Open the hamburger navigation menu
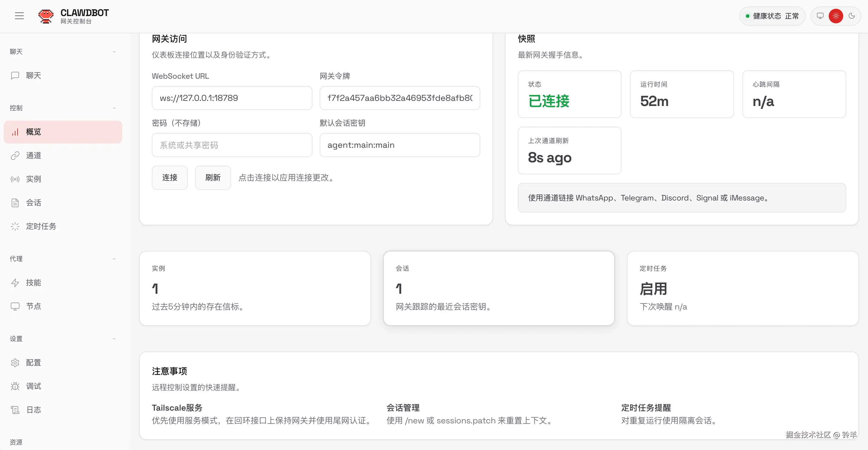Viewport: 868px width, 450px height. (x=19, y=16)
